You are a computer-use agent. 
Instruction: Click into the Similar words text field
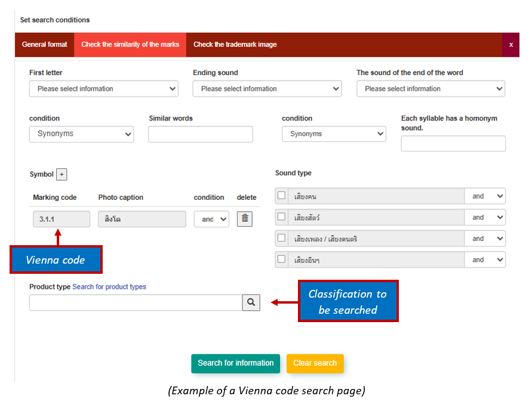pyautogui.click(x=200, y=134)
